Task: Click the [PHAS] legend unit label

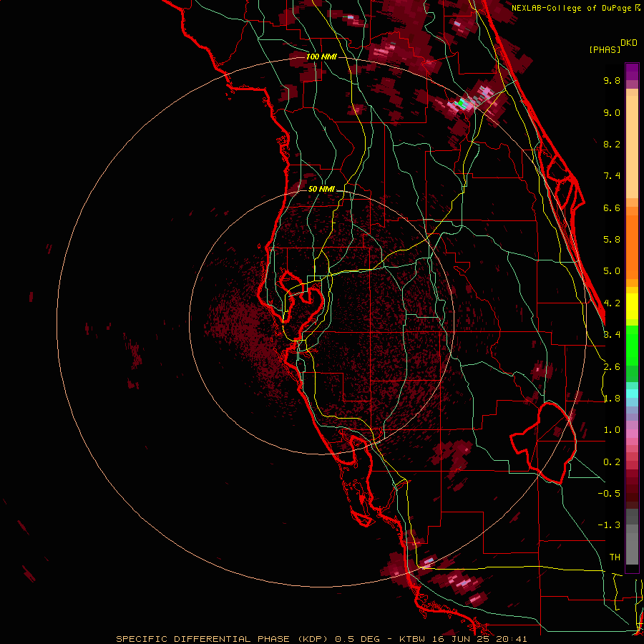Action: pyautogui.click(x=605, y=49)
